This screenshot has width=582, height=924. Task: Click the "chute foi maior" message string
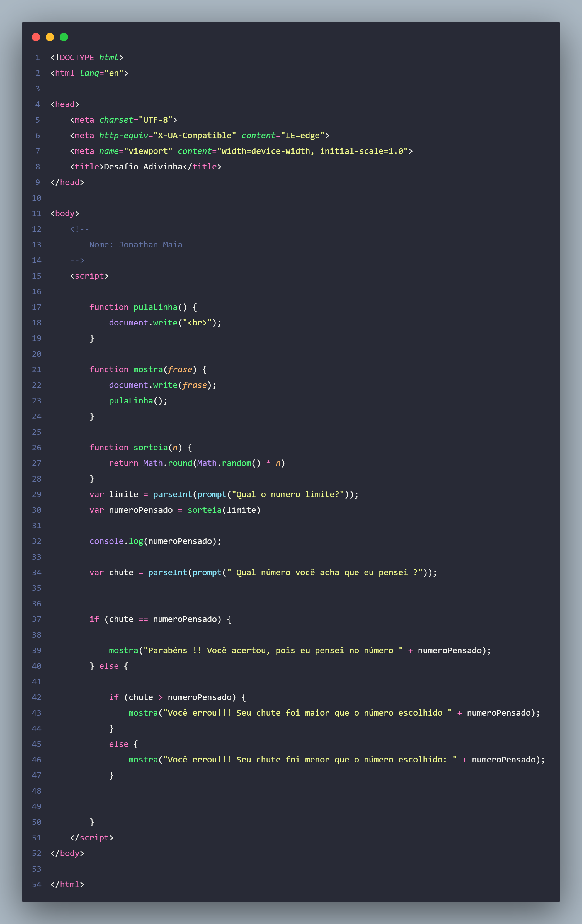[307, 713]
